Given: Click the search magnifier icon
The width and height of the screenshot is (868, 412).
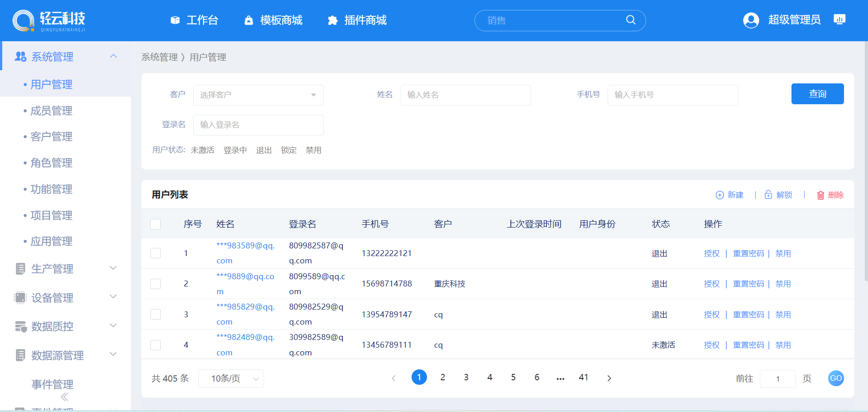Looking at the screenshot, I should tap(631, 20).
